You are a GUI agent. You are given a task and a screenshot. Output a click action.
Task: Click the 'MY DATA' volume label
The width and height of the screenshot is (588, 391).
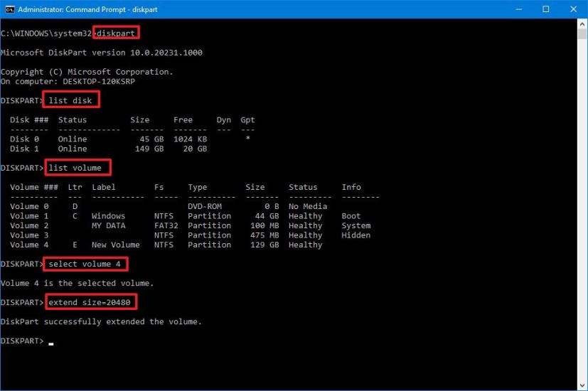coord(109,225)
